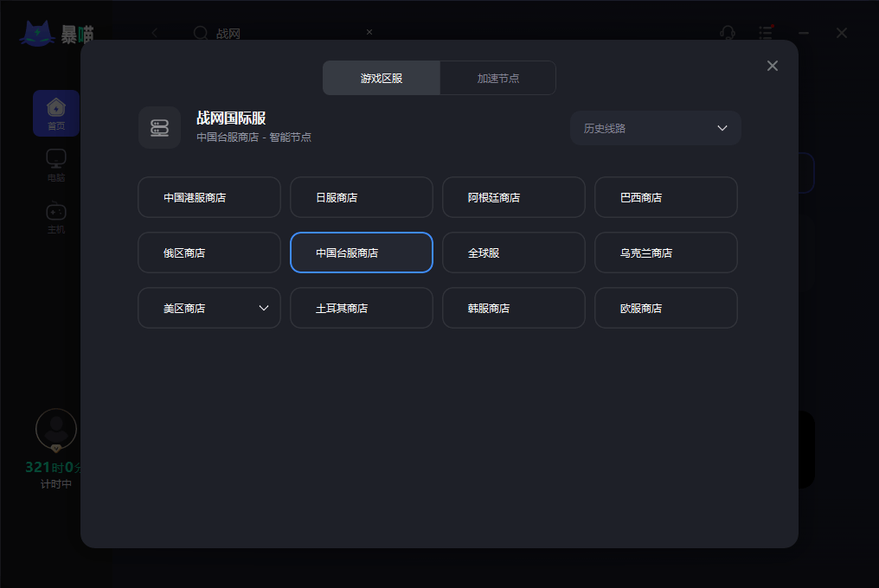
Task: Click the server stack icon beside 战网国际服
Action: coord(159,128)
